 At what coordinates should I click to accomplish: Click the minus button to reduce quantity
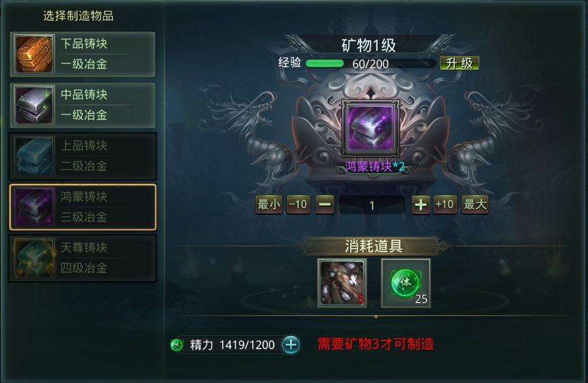(x=325, y=205)
